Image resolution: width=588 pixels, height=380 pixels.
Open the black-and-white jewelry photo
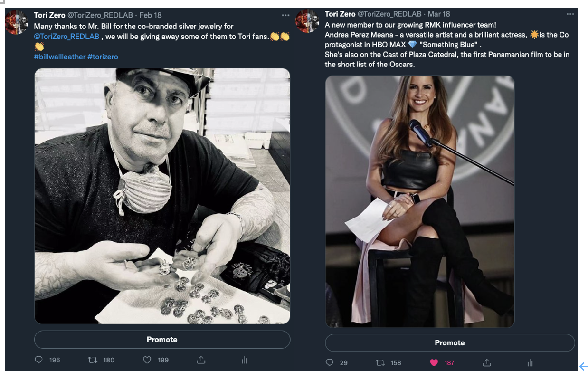[162, 196]
